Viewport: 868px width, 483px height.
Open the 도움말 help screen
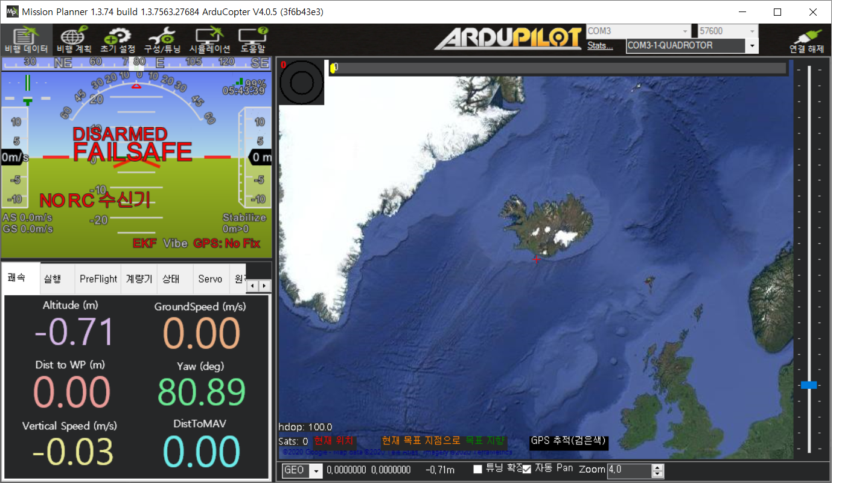pos(253,40)
